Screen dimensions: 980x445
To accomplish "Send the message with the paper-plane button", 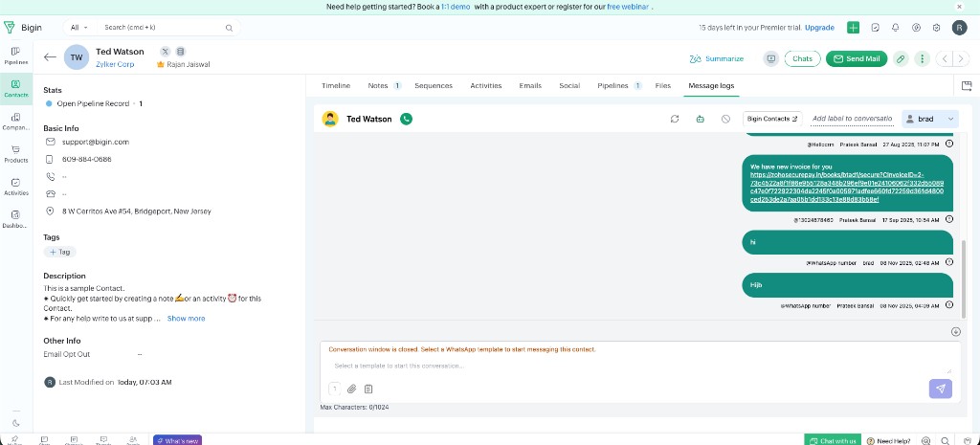I will point(941,389).
